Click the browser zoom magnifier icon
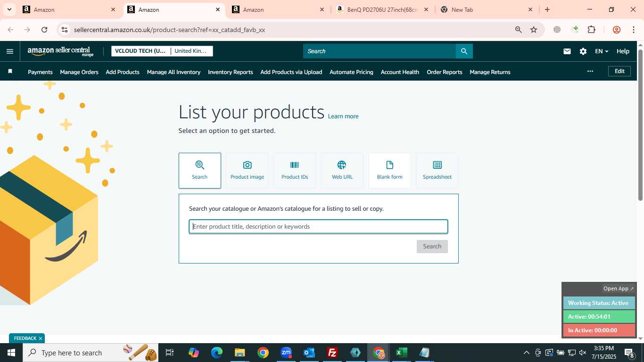 coord(518,30)
